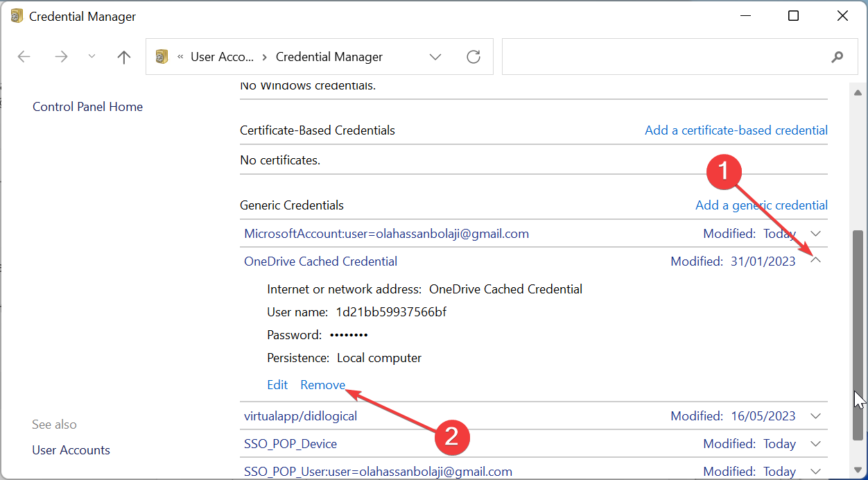
Task: Expand MicrosoftAccount credential chevron
Action: point(816,234)
